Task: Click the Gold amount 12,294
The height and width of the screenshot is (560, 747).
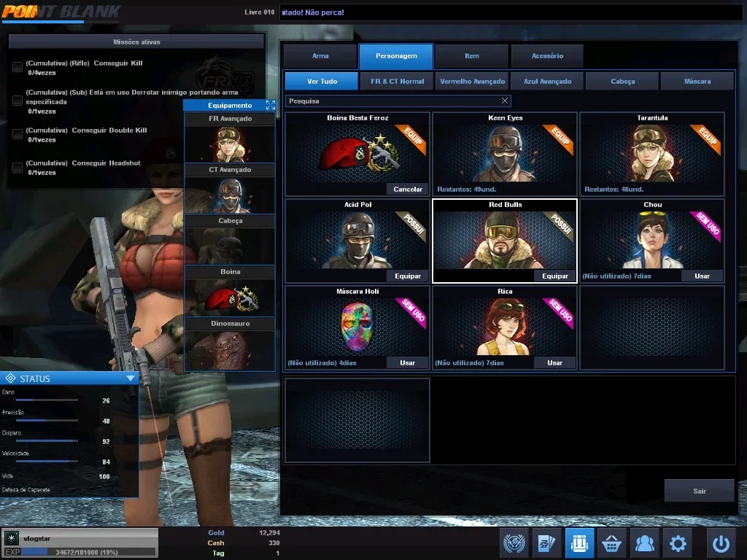Action: (269, 532)
